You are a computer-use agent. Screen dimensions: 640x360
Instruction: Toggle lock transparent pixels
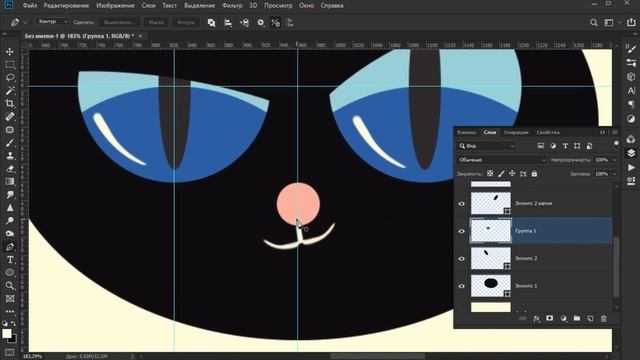click(x=490, y=173)
